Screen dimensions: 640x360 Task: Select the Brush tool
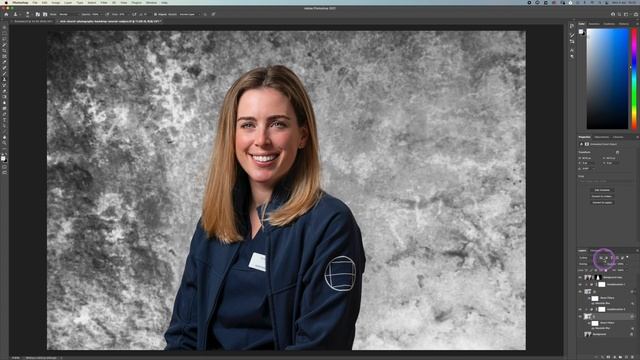(4, 73)
